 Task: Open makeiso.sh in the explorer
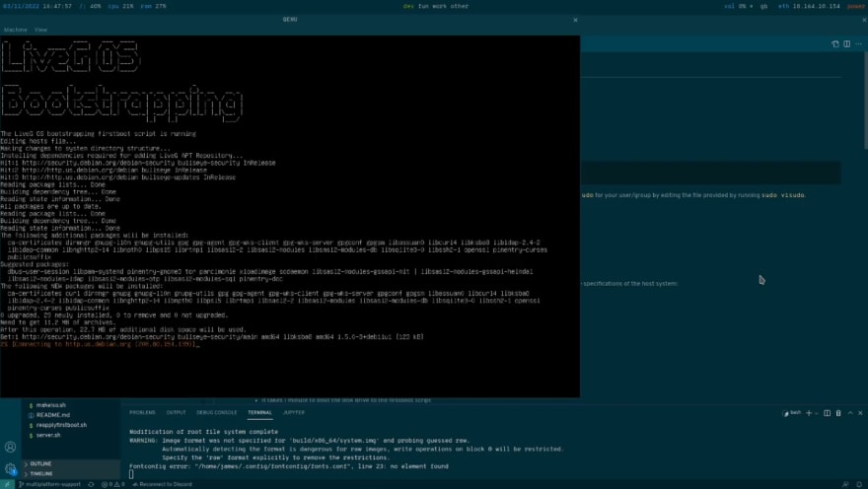51,405
